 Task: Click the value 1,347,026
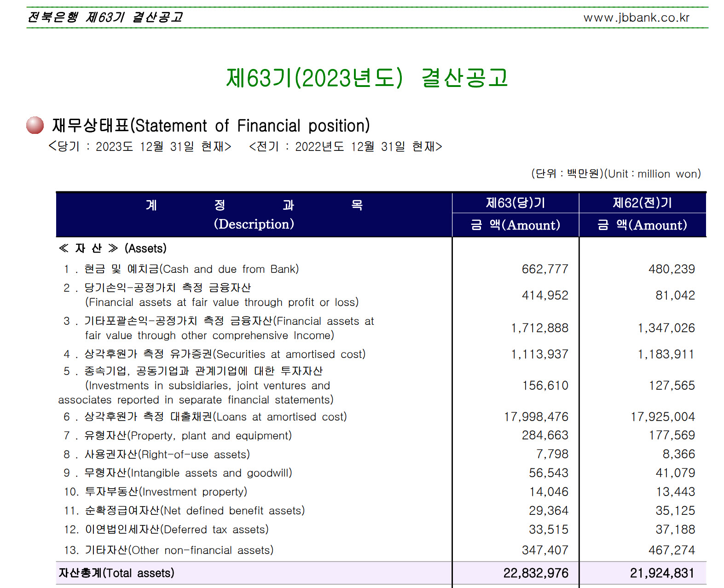pyautogui.click(x=666, y=328)
